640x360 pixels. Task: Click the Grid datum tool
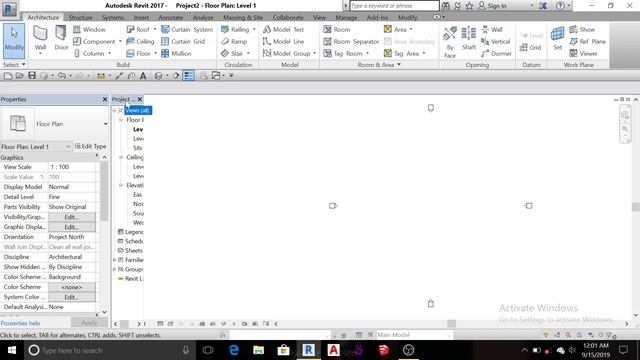point(530,47)
